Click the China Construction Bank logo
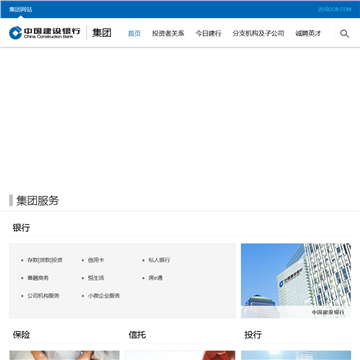 click(x=45, y=33)
